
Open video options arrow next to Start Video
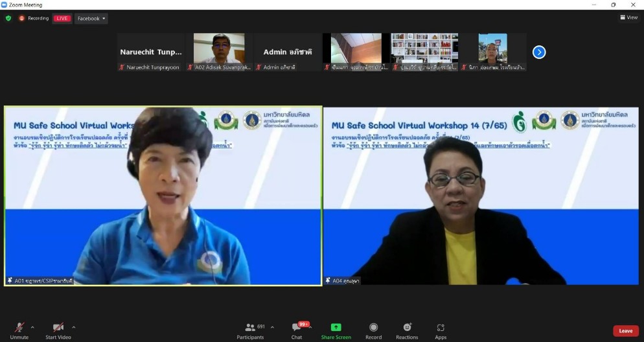[x=73, y=327]
